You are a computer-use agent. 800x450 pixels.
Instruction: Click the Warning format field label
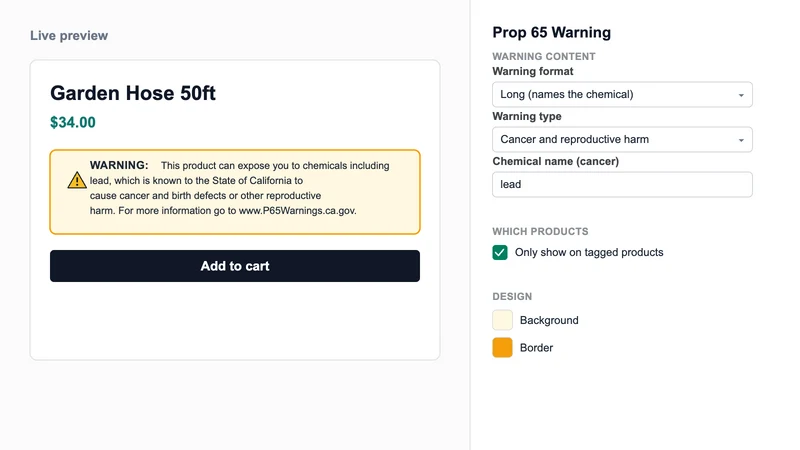533,71
